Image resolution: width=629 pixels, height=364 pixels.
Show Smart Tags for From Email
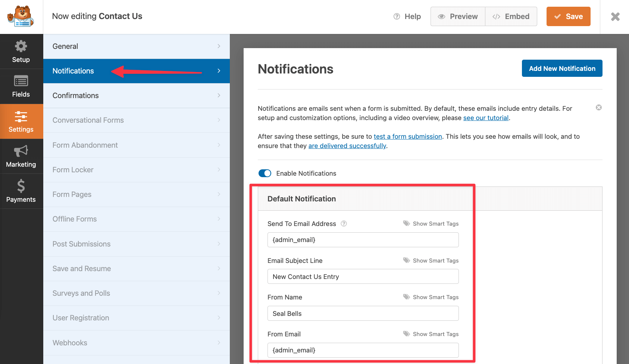[x=431, y=334]
